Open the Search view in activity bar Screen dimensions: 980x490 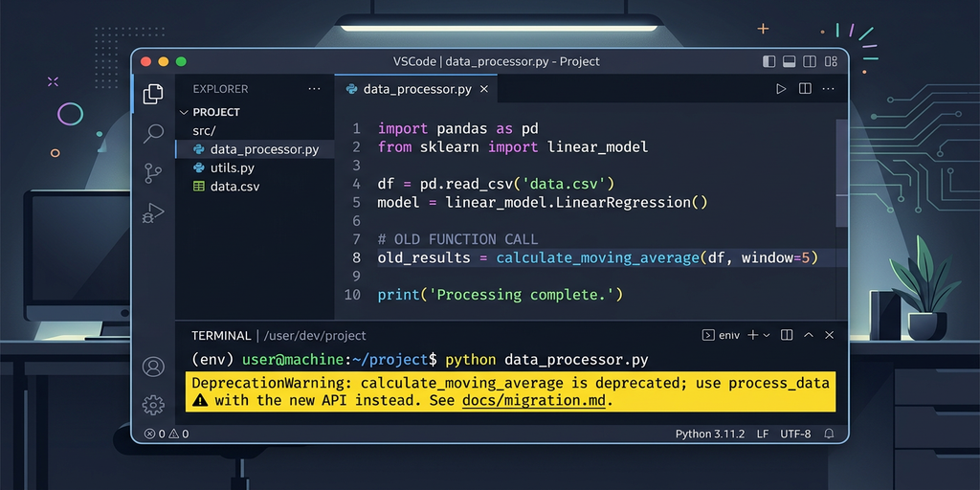click(x=153, y=133)
